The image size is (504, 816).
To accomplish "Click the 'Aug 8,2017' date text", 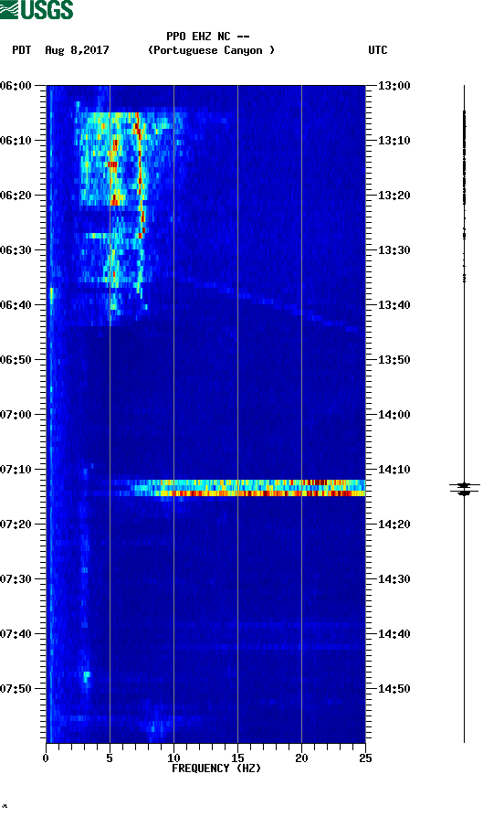I will tap(77, 50).
